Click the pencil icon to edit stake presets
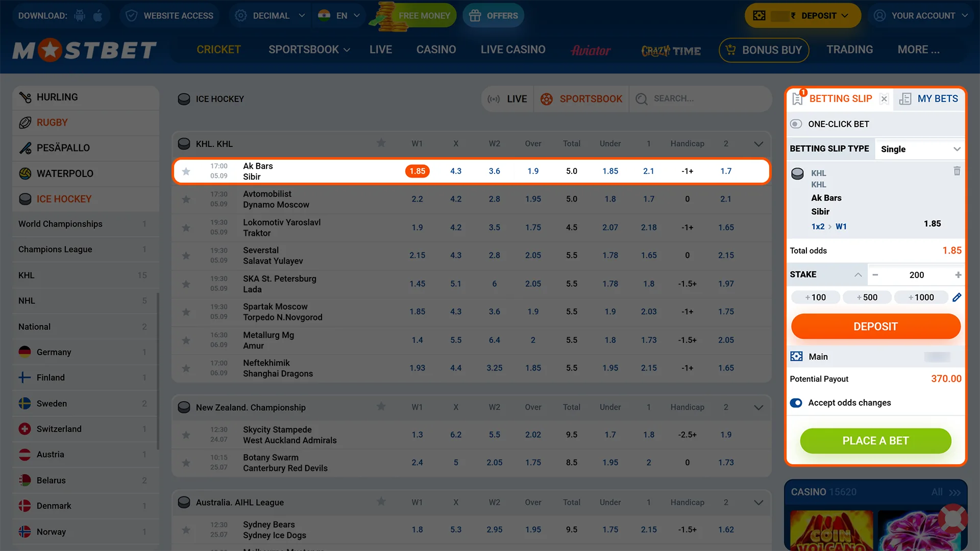The width and height of the screenshot is (980, 551). point(957,297)
